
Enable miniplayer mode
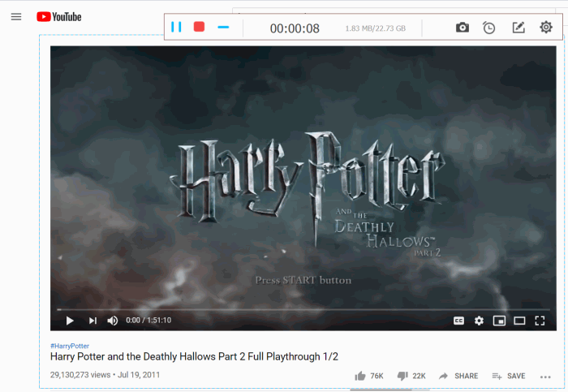tap(499, 321)
